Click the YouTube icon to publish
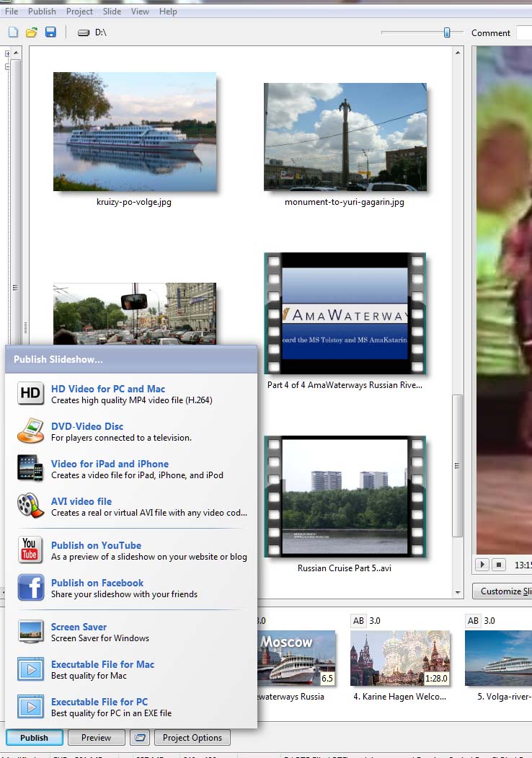 click(x=30, y=550)
